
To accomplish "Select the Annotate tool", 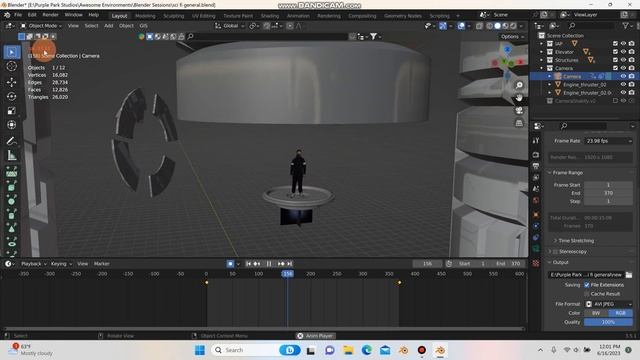I will coord(11,141).
